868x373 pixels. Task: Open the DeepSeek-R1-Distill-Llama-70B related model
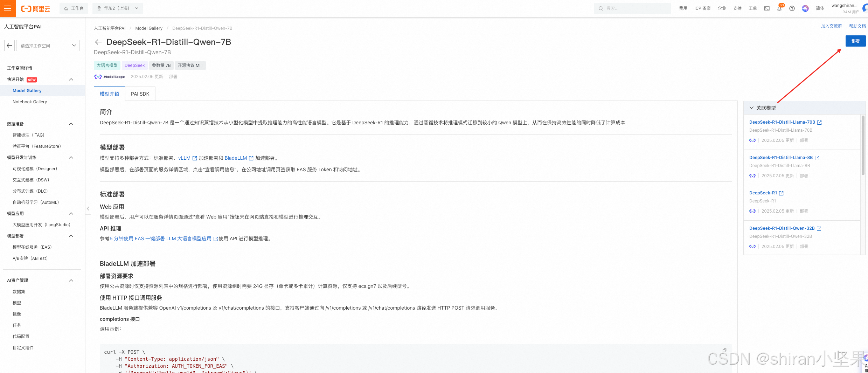click(782, 122)
